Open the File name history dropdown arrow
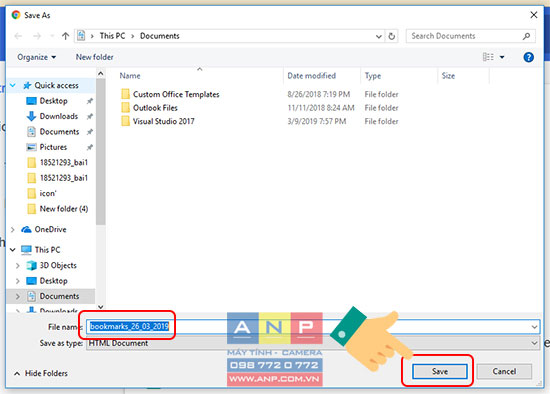The width and height of the screenshot is (550, 394). (x=534, y=327)
